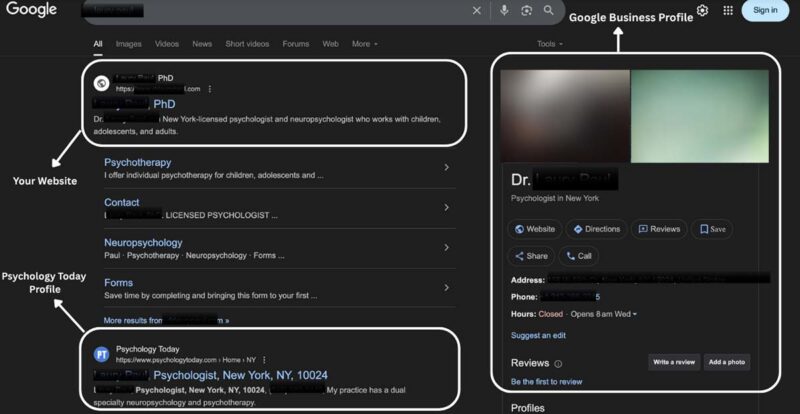Expand the Psychotherapy row chevron
800x414 pixels.
[446, 167]
